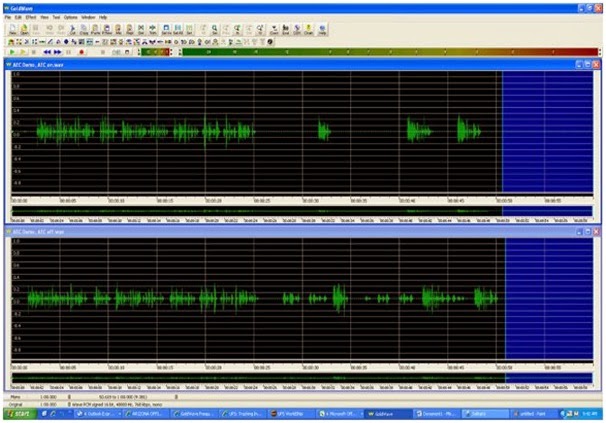Click the Repl replace toolbar button
The image size is (606, 423).
point(129,29)
